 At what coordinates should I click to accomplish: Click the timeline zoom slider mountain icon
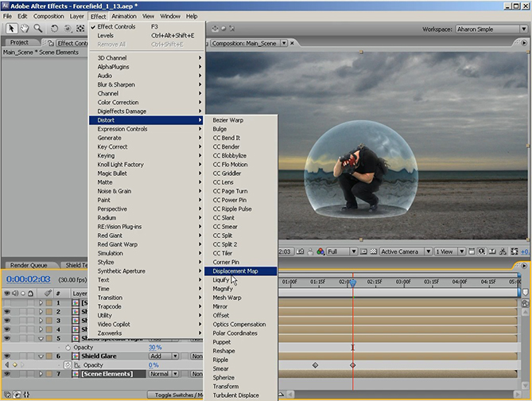(x=281, y=394)
